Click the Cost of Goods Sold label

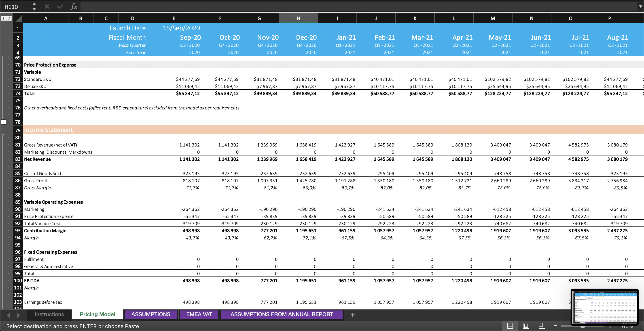pos(42,174)
